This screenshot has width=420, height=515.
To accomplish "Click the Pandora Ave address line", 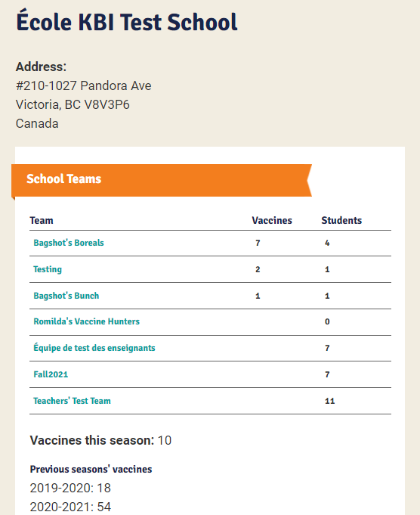I will point(84,85).
